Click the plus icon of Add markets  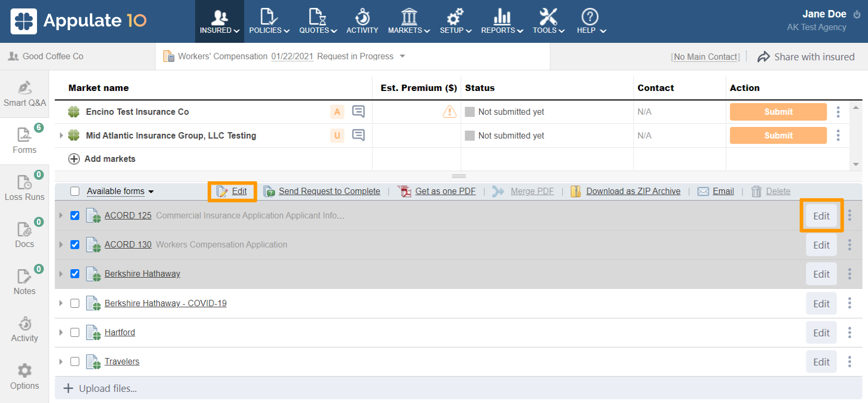pos(74,159)
